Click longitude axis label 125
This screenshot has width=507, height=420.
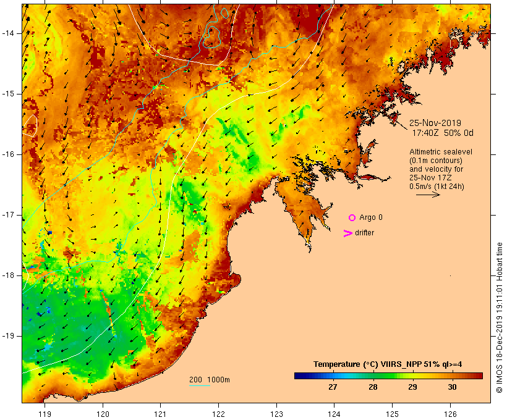point(393,414)
